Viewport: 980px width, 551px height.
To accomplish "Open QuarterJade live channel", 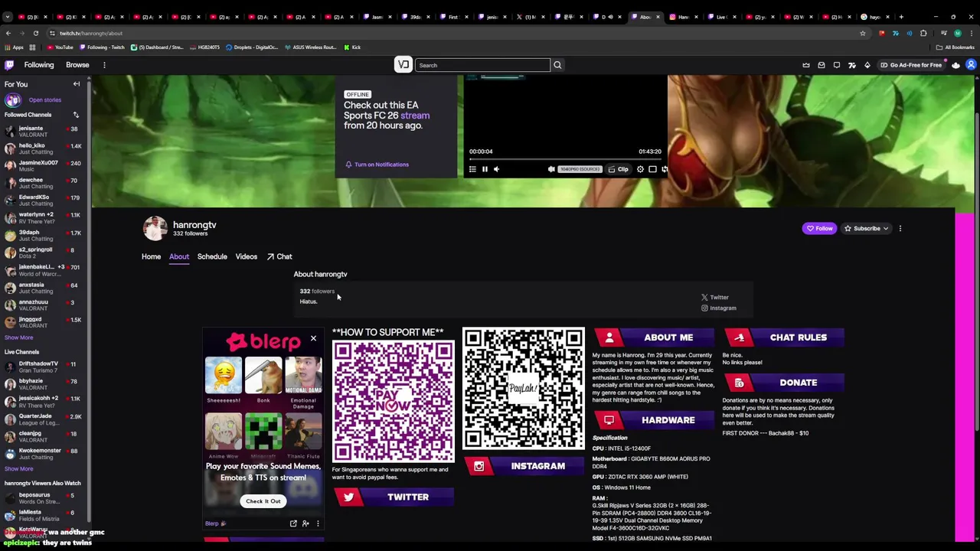I will (x=44, y=419).
